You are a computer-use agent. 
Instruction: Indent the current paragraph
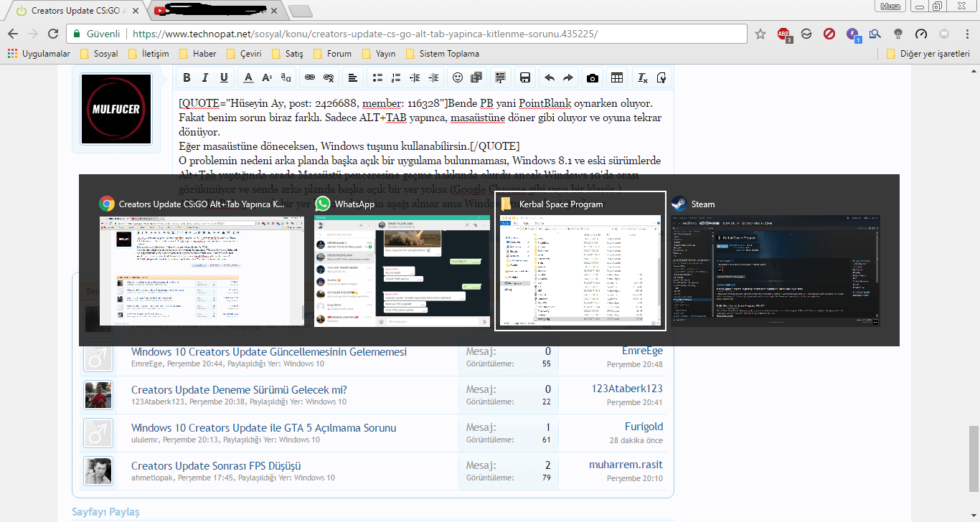[433, 77]
